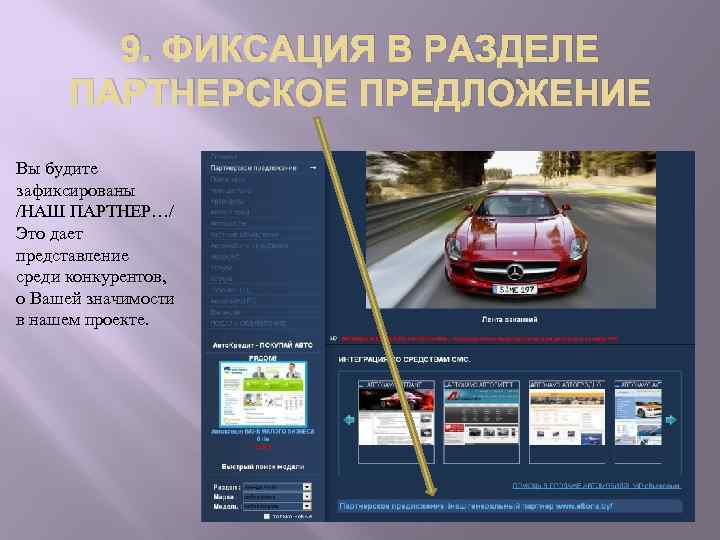This screenshot has height=540, width=720.
Task: Open the Марка dropdown in quick search
Action: [277, 496]
